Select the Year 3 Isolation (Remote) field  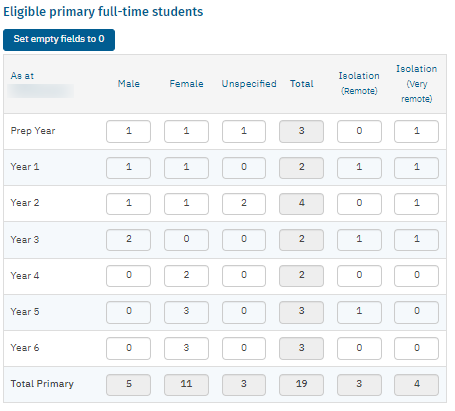coord(359,240)
